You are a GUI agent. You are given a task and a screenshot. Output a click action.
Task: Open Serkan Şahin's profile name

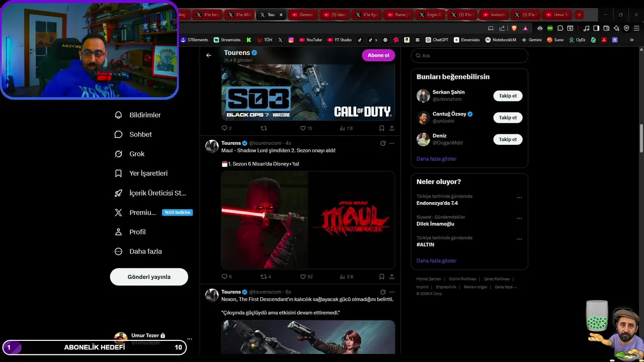point(448,93)
